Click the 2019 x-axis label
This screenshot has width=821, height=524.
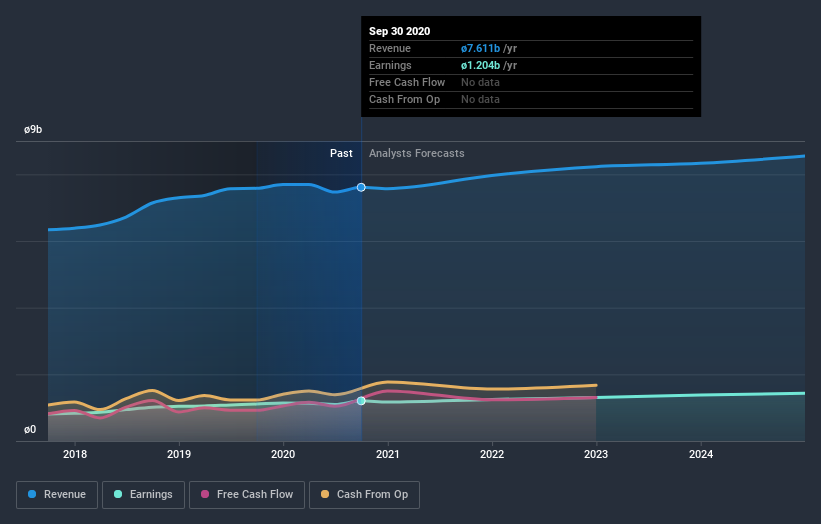click(179, 454)
